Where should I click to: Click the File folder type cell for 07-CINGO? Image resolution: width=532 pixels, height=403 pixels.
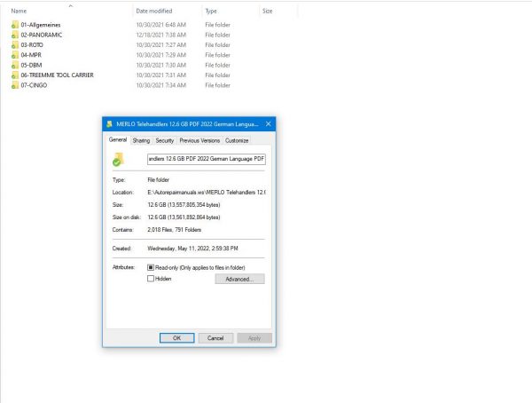tap(217, 85)
